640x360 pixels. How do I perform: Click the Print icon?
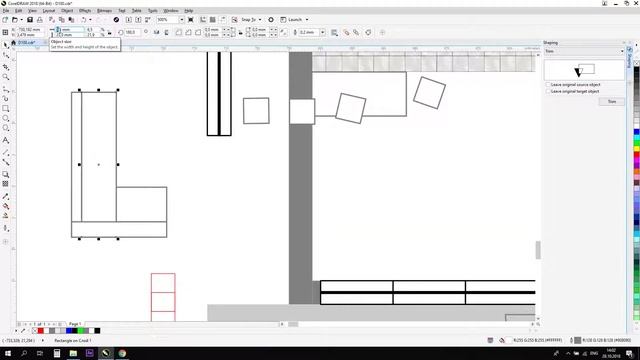[x=40, y=20]
